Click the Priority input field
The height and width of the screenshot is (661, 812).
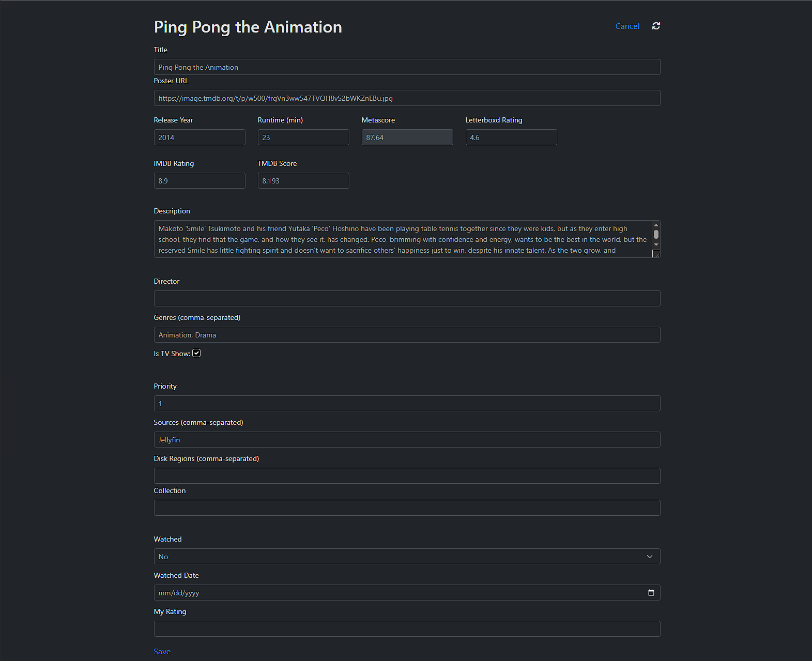coord(406,404)
